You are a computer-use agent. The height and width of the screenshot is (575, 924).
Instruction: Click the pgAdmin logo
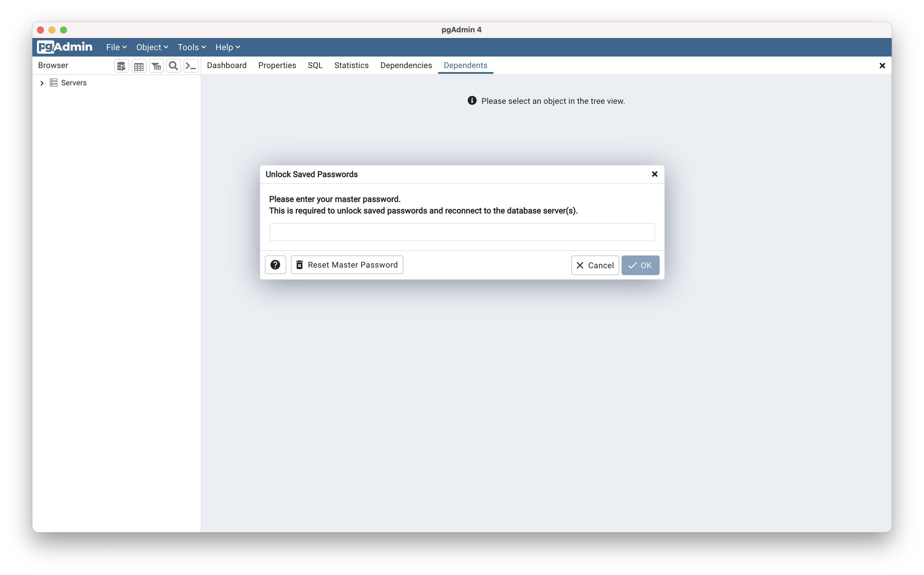point(65,47)
